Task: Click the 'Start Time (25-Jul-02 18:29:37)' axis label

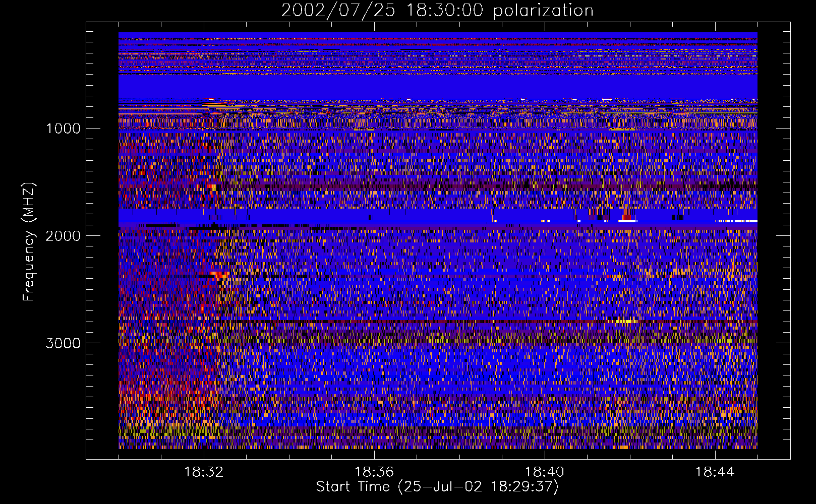Action: (437, 487)
